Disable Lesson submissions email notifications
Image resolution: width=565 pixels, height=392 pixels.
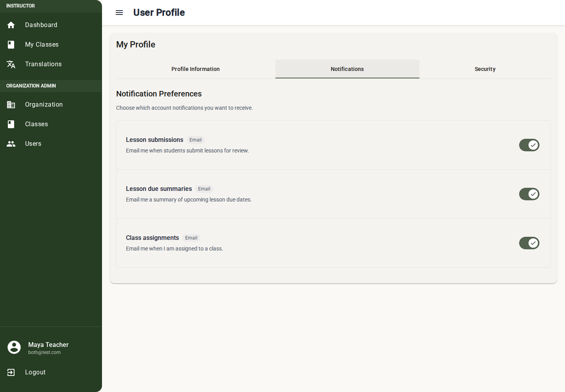(x=529, y=145)
